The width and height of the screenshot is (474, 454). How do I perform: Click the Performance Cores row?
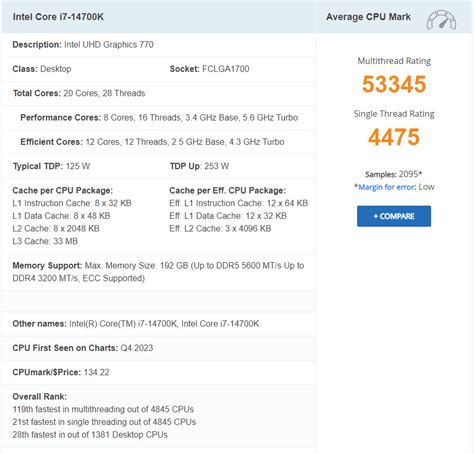click(x=159, y=118)
